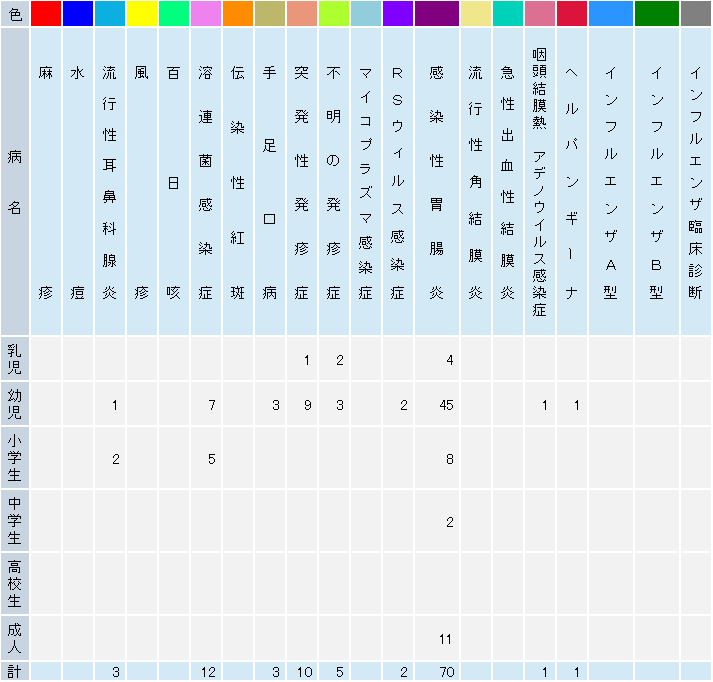Pick the orange swatch above 伝染性紅斑
The width and height of the screenshot is (713, 682).
tap(238, 14)
